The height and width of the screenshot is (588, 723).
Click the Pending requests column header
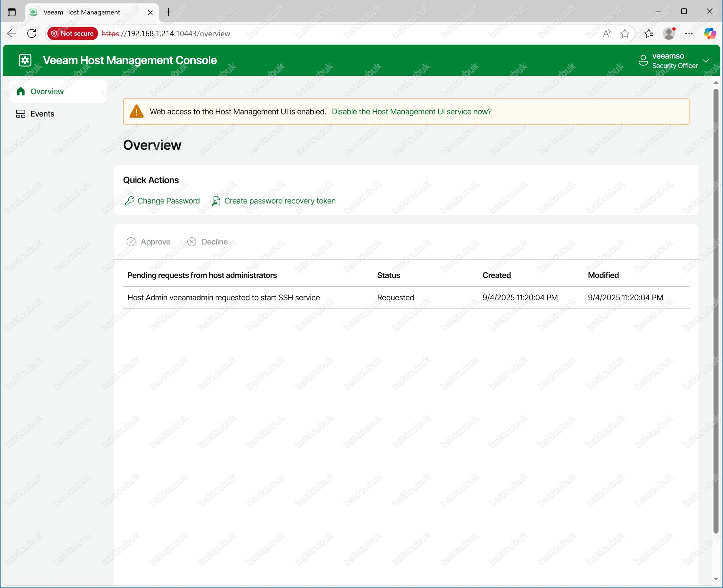click(x=202, y=275)
